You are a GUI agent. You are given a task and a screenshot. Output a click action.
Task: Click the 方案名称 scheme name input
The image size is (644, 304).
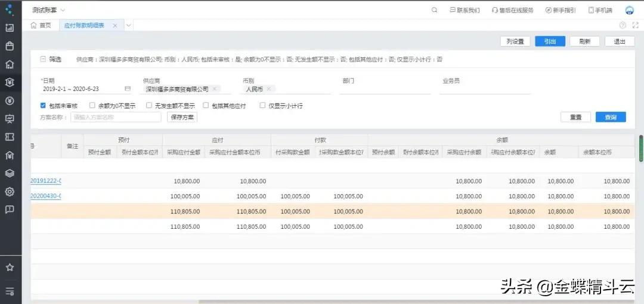tap(116, 117)
